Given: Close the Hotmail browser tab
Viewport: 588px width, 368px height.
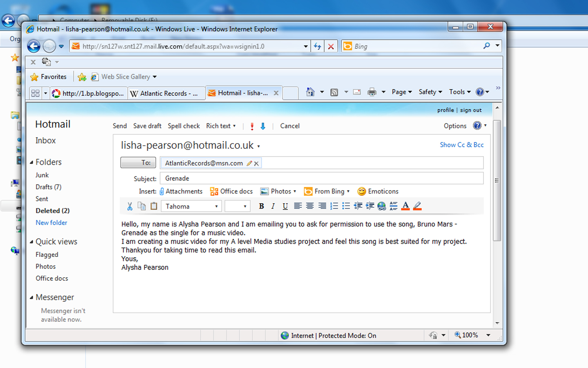Looking at the screenshot, I should click(x=276, y=93).
